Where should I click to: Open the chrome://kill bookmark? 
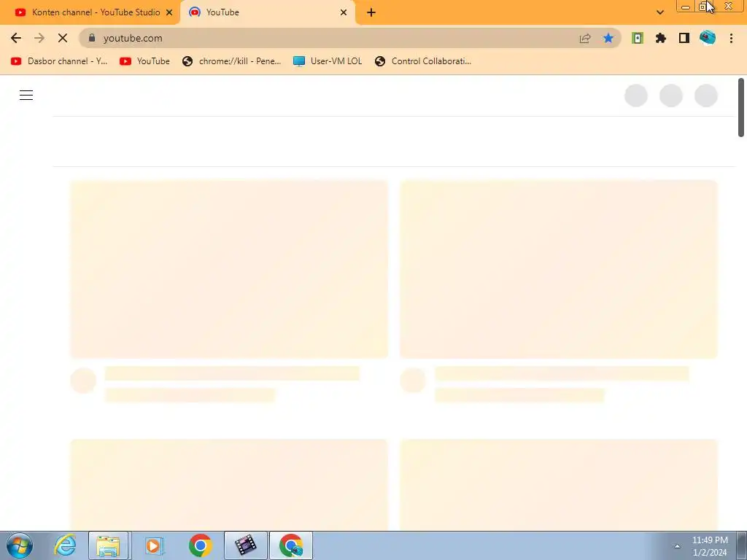point(231,61)
